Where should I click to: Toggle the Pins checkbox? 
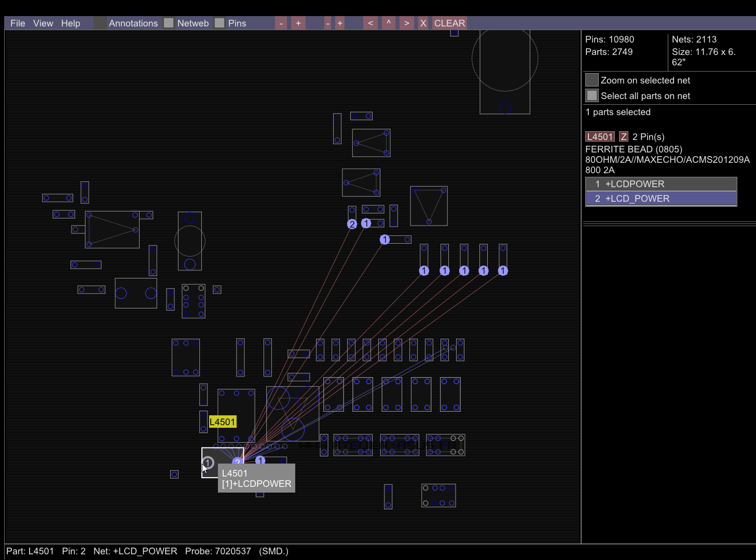[219, 23]
